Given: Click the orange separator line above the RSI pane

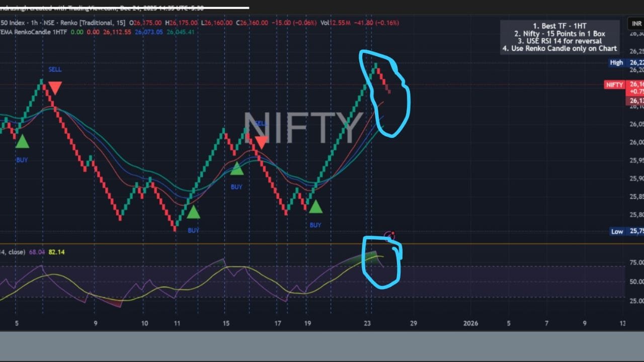Looking at the screenshot, I should (302, 244).
